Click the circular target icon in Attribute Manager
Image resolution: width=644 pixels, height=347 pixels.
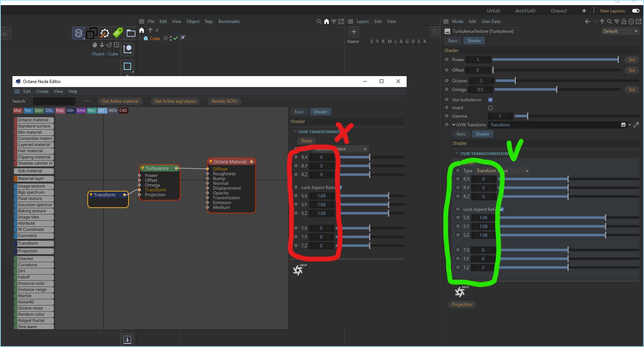click(631, 21)
